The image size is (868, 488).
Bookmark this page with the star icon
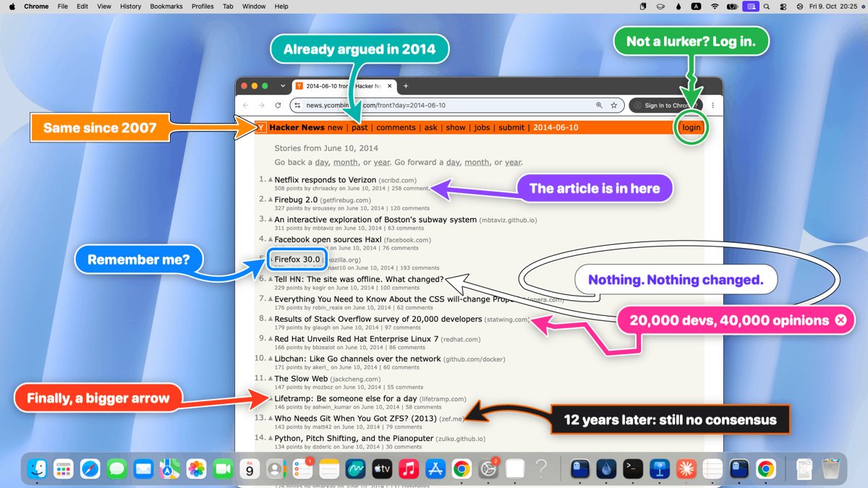[x=614, y=106]
